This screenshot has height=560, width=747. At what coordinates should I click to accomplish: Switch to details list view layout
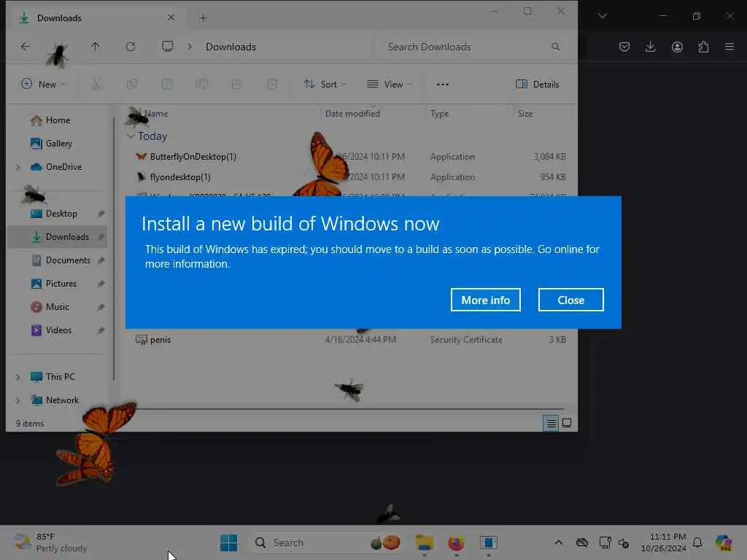551,423
